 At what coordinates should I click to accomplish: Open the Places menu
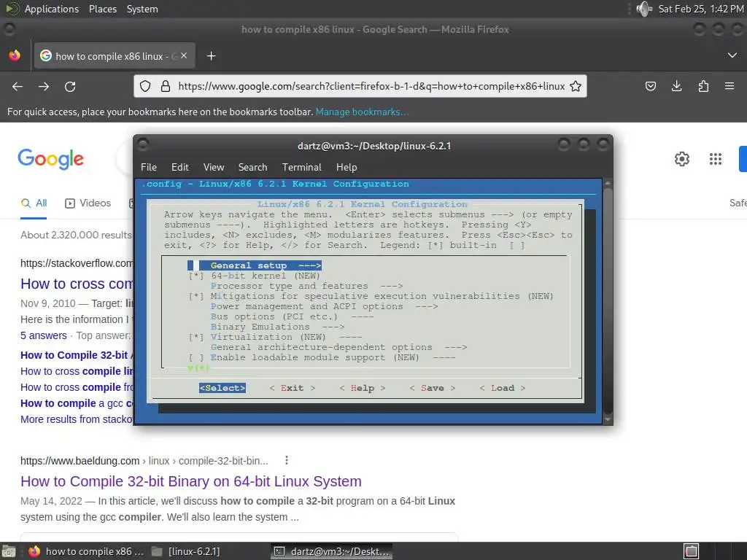tap(102, 9)
